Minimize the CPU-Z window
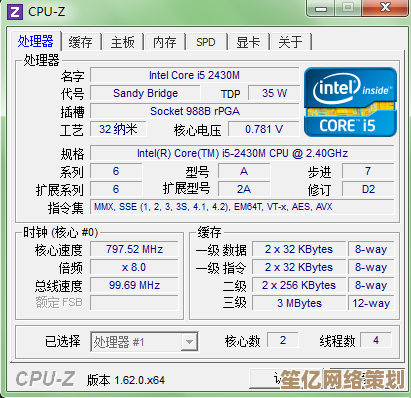The image size is (411, 398). tap(321, 8)
